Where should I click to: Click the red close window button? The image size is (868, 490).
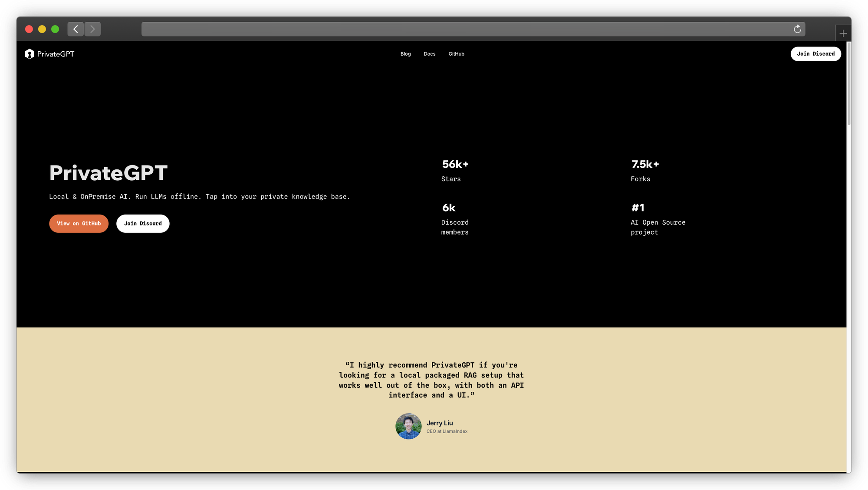coord(29,29)
